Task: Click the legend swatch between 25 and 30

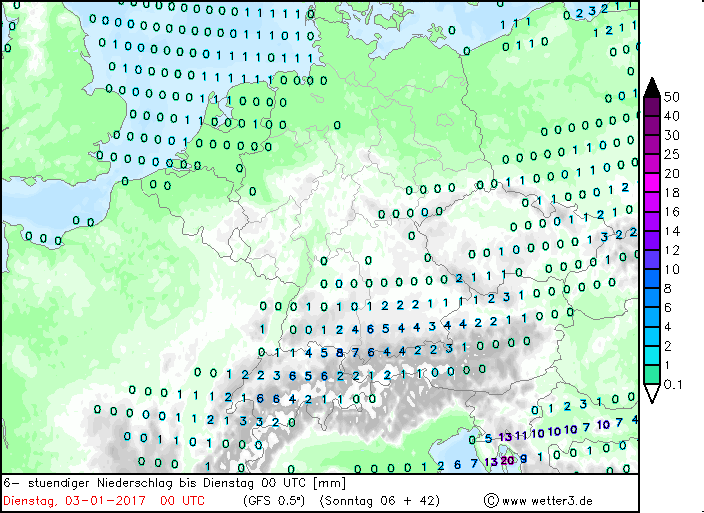Action: pyautogui.click(x=652, y=145)
